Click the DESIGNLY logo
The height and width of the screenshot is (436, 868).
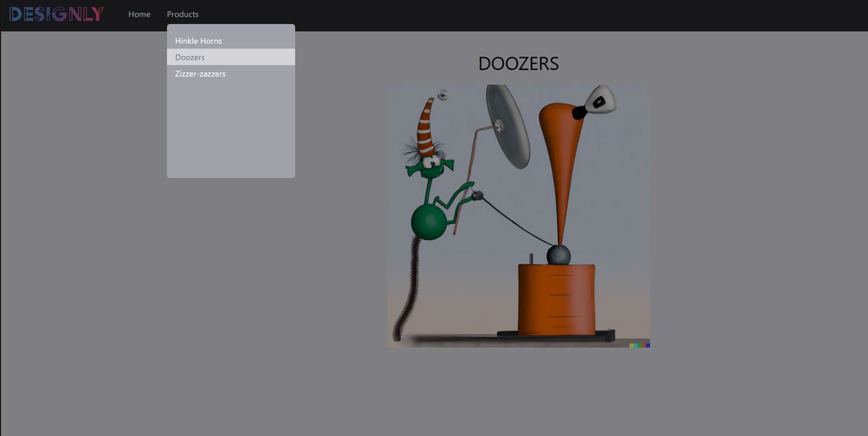(56, 14)
